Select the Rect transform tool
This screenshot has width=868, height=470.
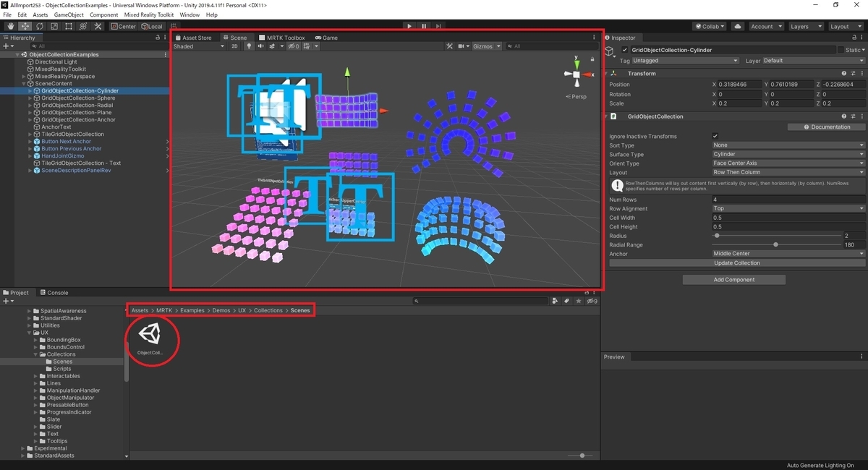point(68,26)
